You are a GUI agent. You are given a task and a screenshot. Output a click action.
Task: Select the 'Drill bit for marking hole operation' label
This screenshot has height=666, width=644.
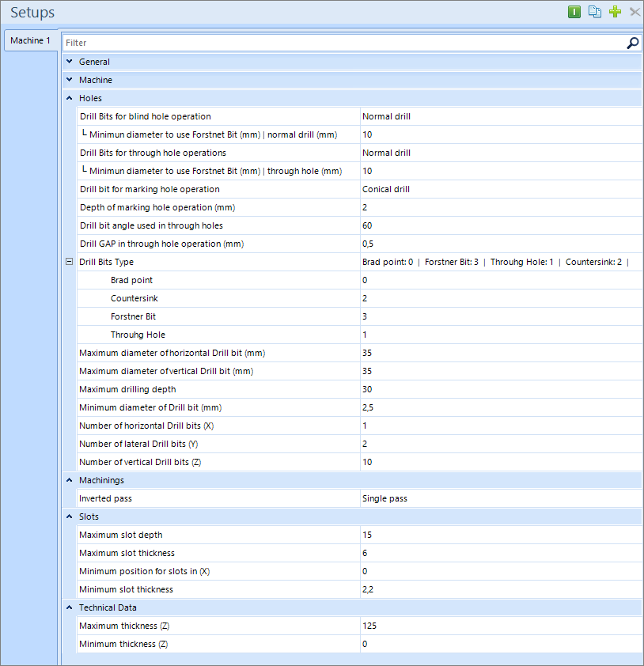[150, 189]
